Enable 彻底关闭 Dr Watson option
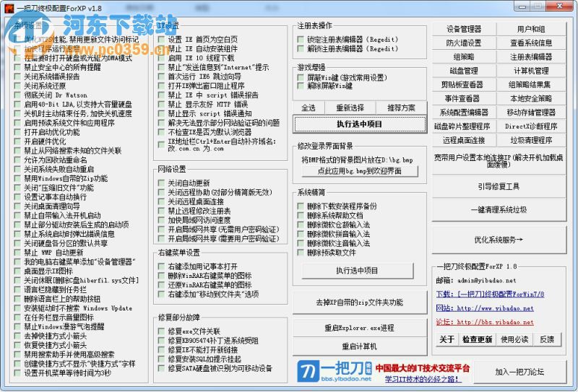 17,95
